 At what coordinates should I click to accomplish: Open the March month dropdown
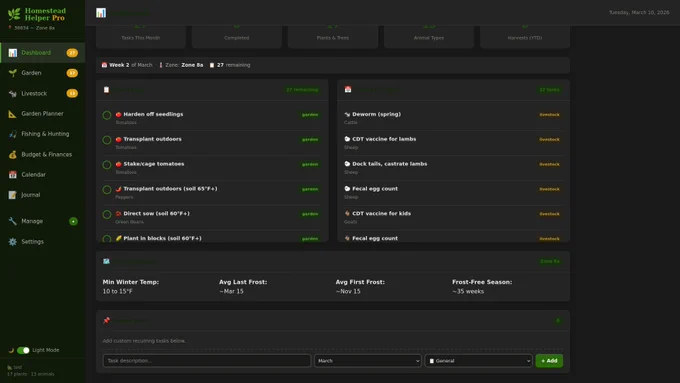368,361
